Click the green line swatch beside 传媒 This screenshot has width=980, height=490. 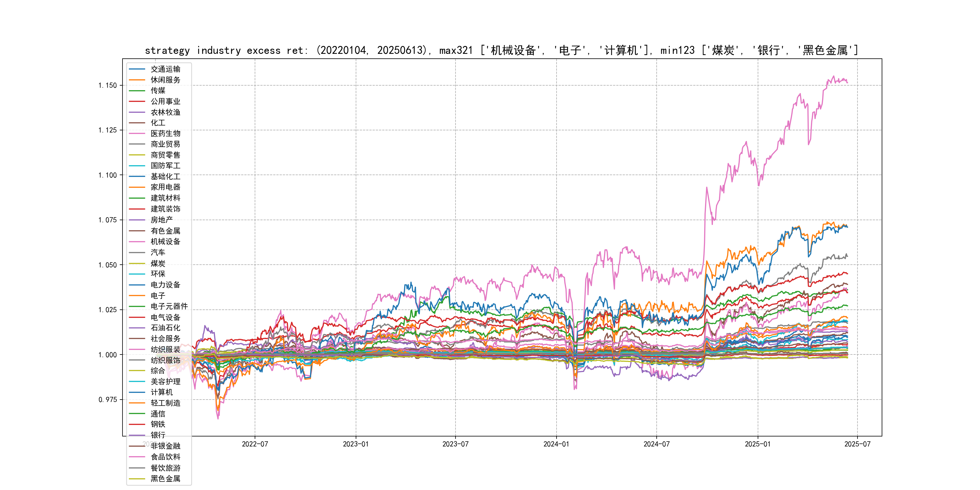[137, 90]
